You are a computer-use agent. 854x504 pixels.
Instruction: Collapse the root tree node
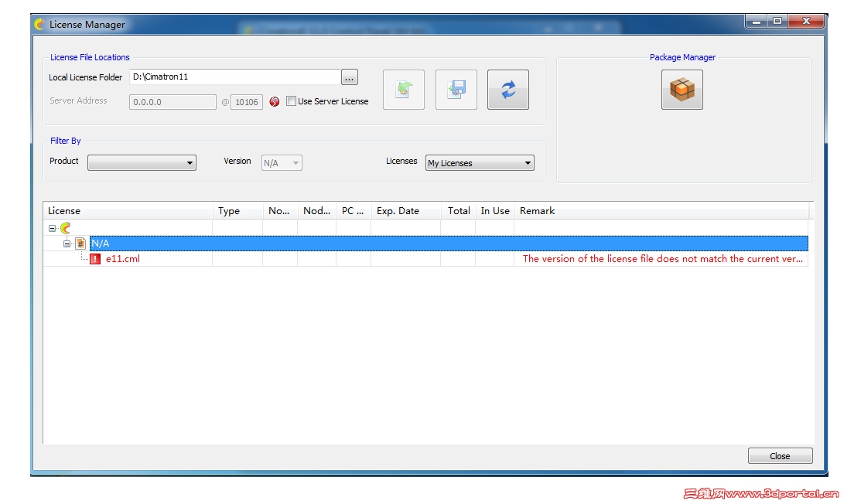coord(53,229)
